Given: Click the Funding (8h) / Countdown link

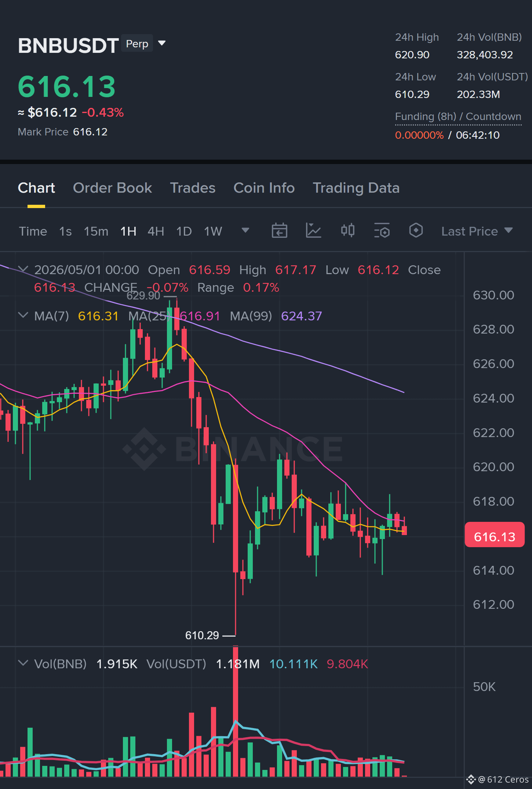Looking at the screenshot, I should coord(458,117).
